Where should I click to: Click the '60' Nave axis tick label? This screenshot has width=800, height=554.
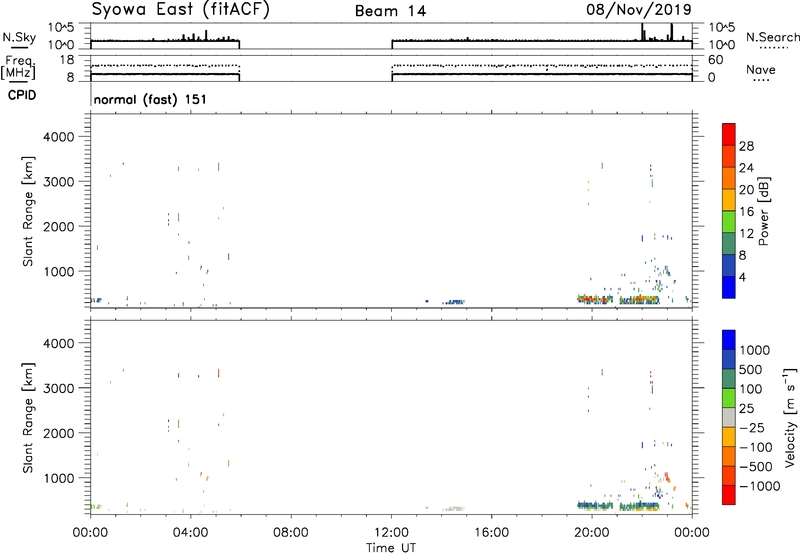(715, 60)
